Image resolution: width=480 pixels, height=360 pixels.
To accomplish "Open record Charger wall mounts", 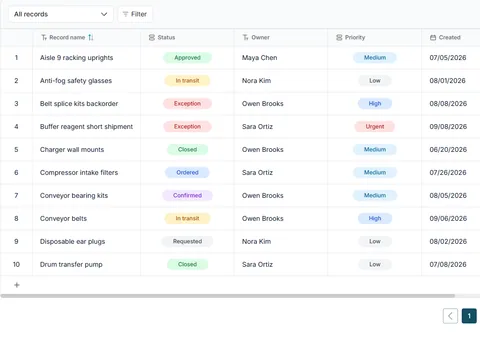I will [x=72, y=150].
